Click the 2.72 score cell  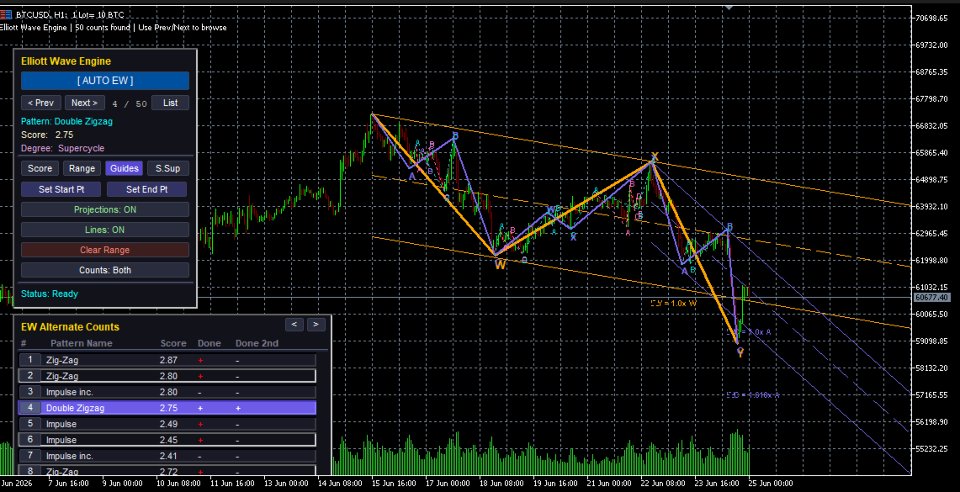(168, 471)
